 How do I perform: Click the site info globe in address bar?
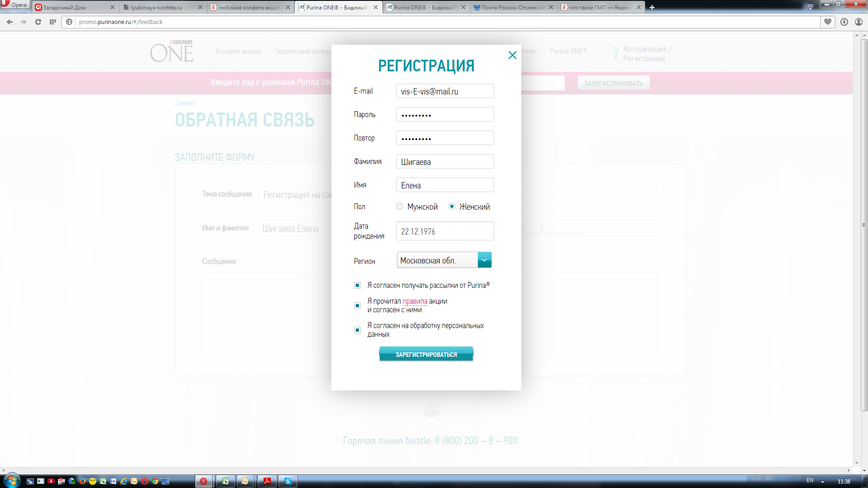coord(69,22)
